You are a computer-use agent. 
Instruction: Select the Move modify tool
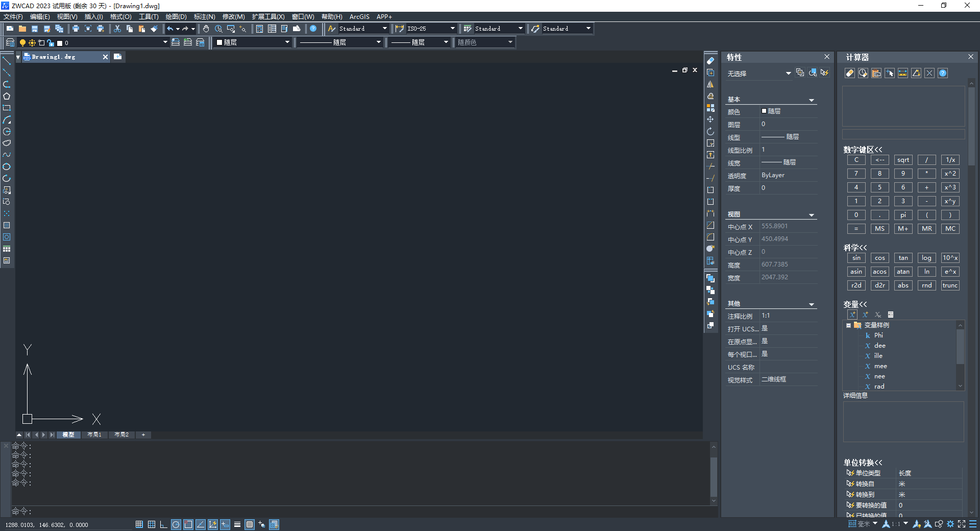coord(710,119)
